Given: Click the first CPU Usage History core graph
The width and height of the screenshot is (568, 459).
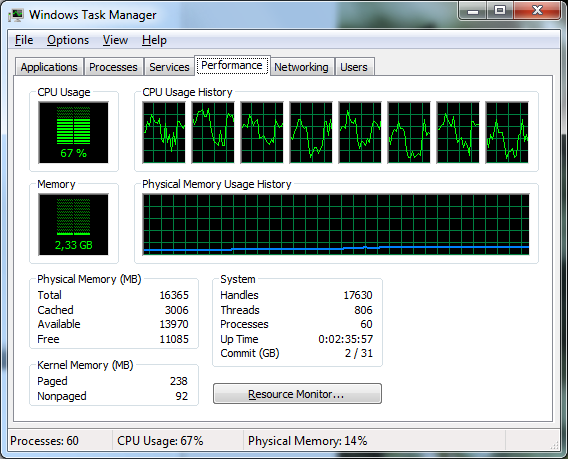Looking at the screenshot, I should pos(164,132).
